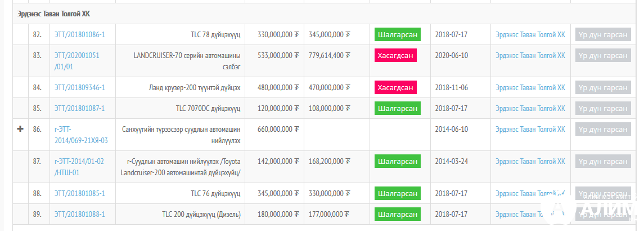Click Шалгарсан status badge in row 82
644x231 pixels.
398,34
